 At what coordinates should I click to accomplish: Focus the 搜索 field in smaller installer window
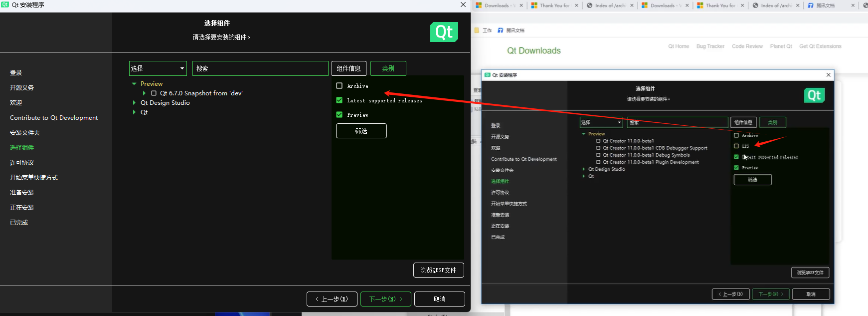pos(678,122)
